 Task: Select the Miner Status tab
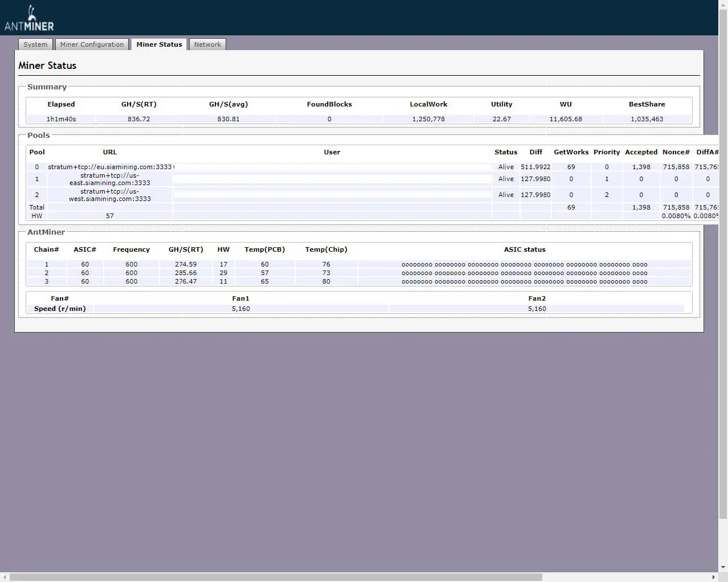(159, 44)
